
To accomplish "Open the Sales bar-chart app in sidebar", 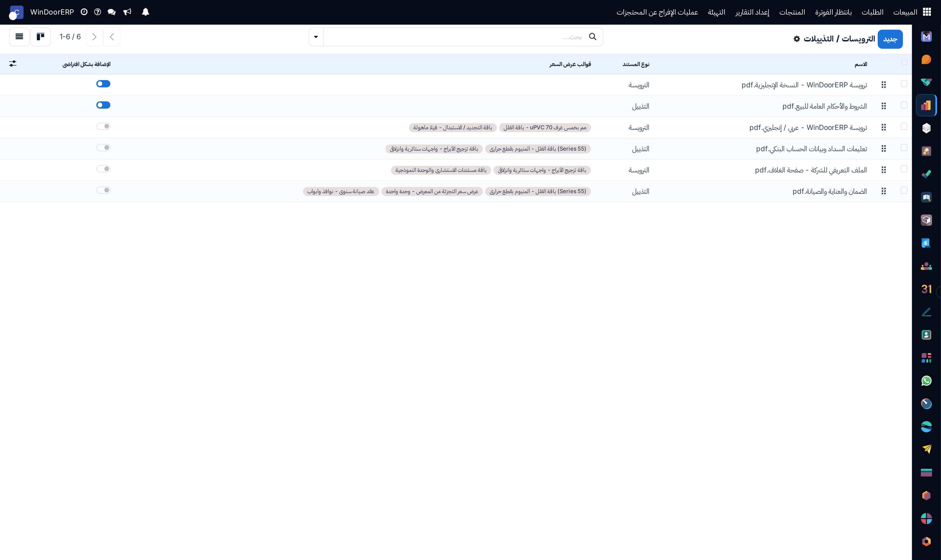I will [x=926, y=105].
